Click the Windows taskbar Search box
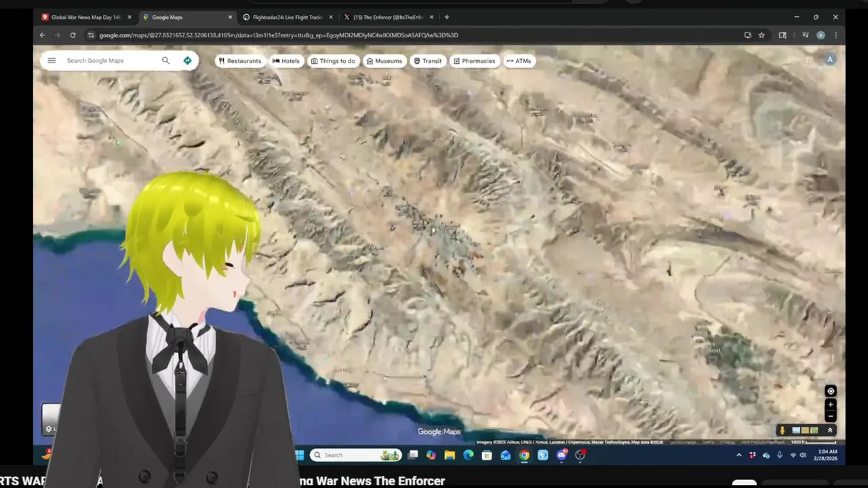Screen dimensions: 868x488 356,455
